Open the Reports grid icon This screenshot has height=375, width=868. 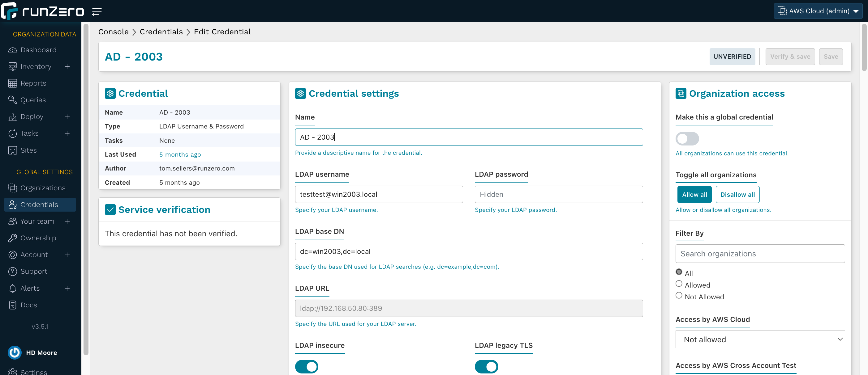click(12, 83)
